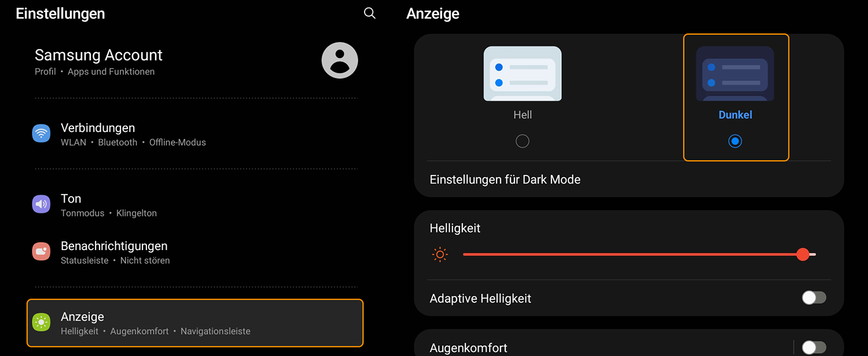868x356 pixels.
Task: Click the Helligkeit brightness slider track
Action: [x=639, y=254]
